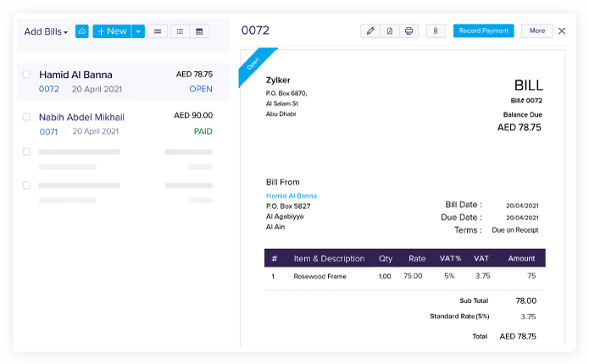Select the Hamid Al Banna bill row name

76,74
